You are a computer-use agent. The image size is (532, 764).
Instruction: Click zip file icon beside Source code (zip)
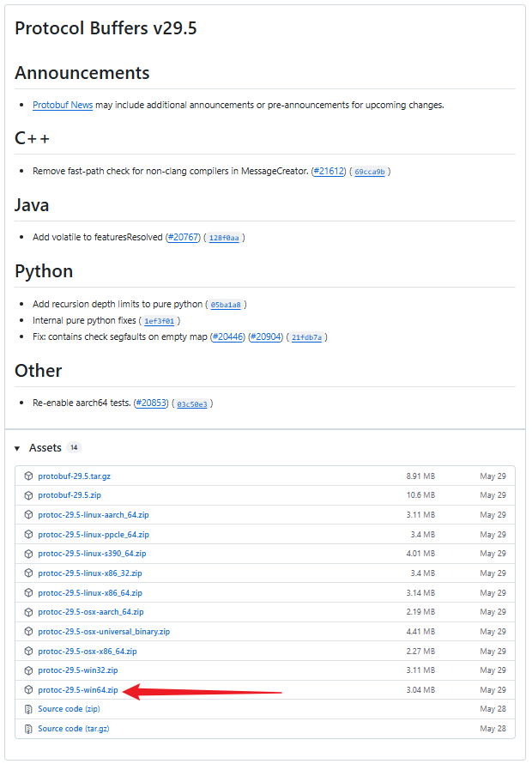tap(28, 709)
